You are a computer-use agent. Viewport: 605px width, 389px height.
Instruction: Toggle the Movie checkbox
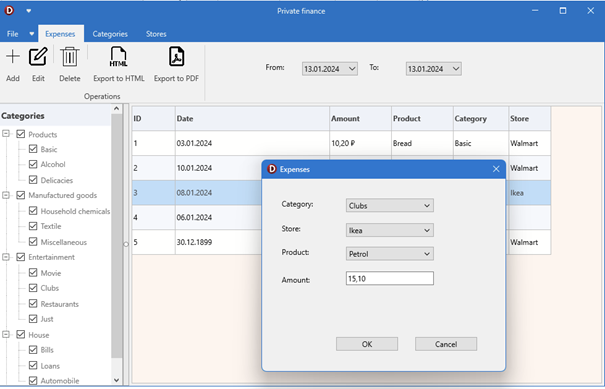click(33, 272)
